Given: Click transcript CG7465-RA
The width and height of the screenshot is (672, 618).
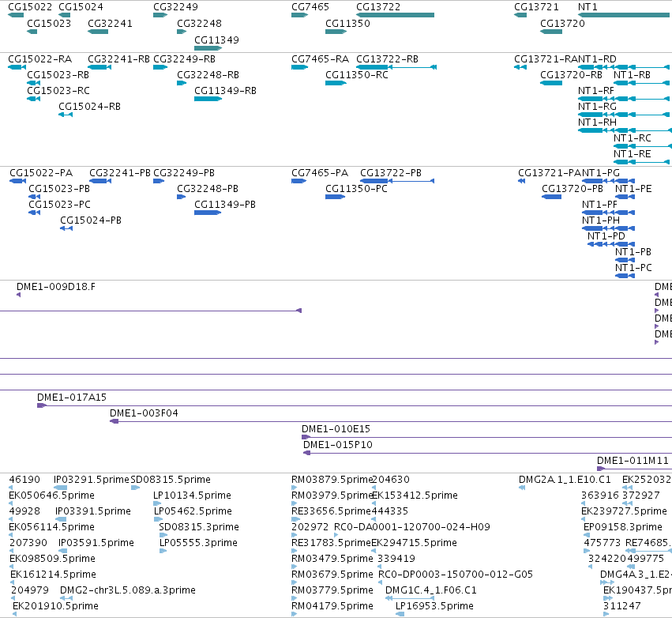Looking at the screenshot, I should [320, 59].
